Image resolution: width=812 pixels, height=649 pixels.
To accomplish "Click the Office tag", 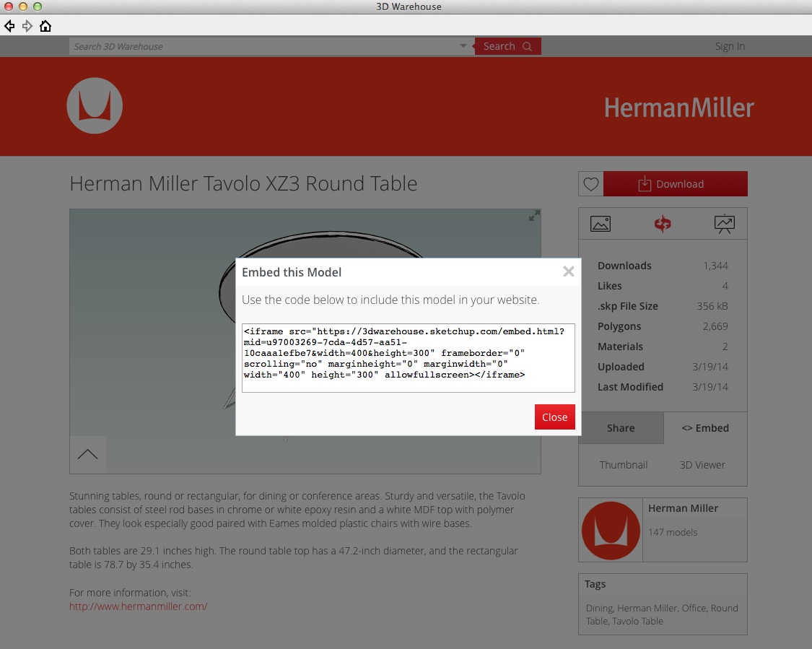I will coord(694,608).
